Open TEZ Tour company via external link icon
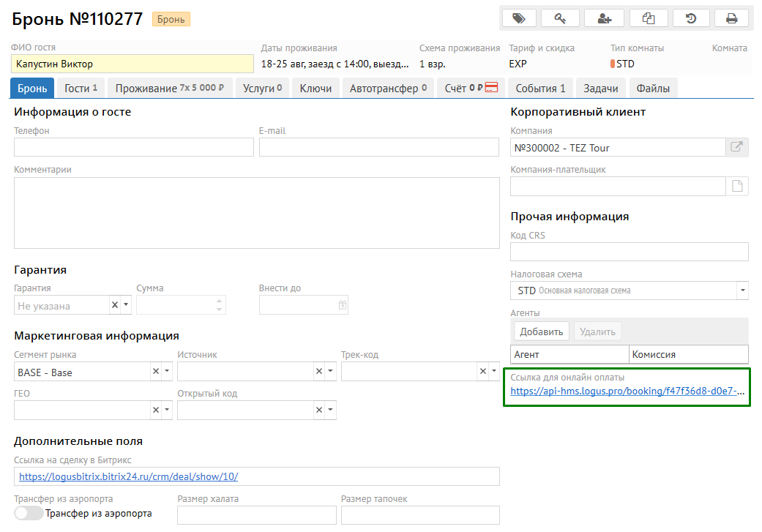This screenshot has height=532, width=762. [x=737, y=147]
